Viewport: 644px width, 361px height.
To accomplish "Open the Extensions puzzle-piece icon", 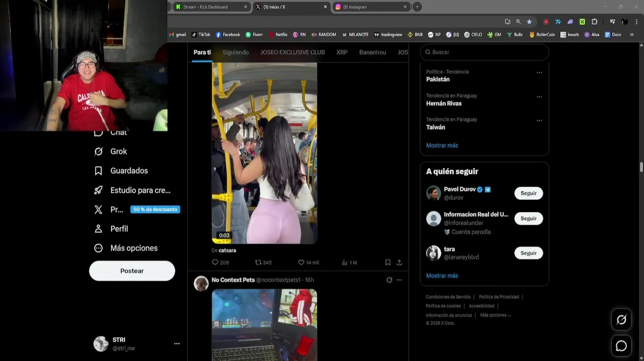I will [x=594, y=22].
